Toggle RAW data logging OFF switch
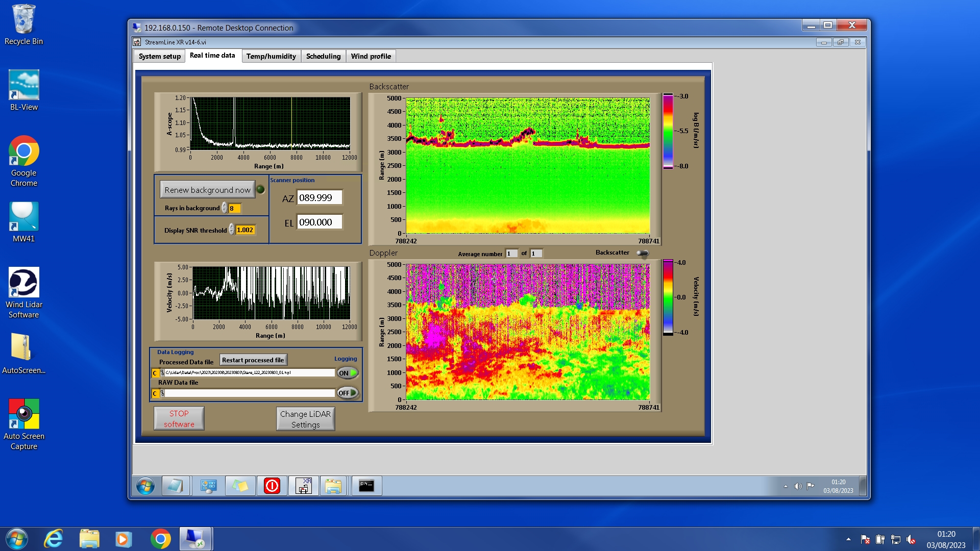Viewport: 980px width, 551px height. click(348, 393)
